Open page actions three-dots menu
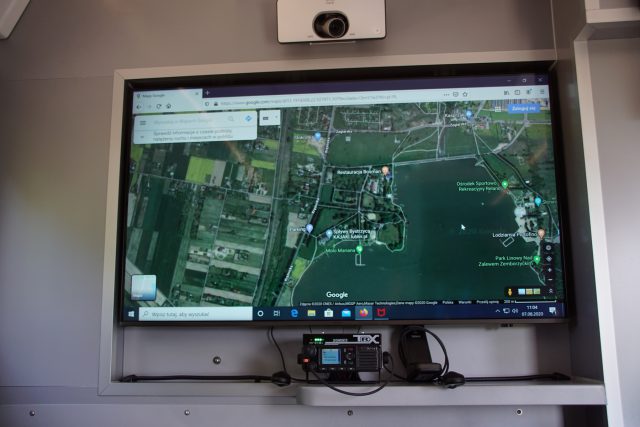640x427 pixels. coord(446,95)
